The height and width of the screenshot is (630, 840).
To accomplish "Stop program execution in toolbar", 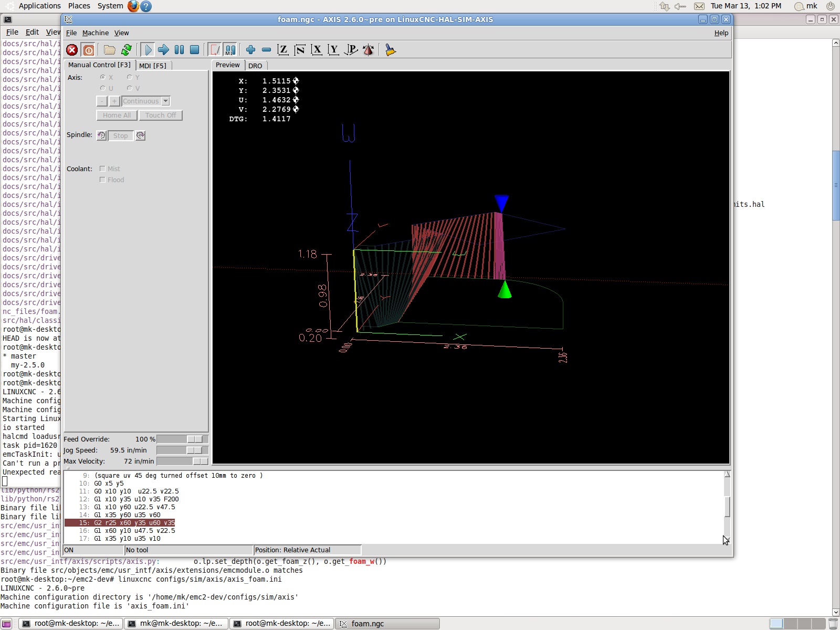I will point(194,50).
